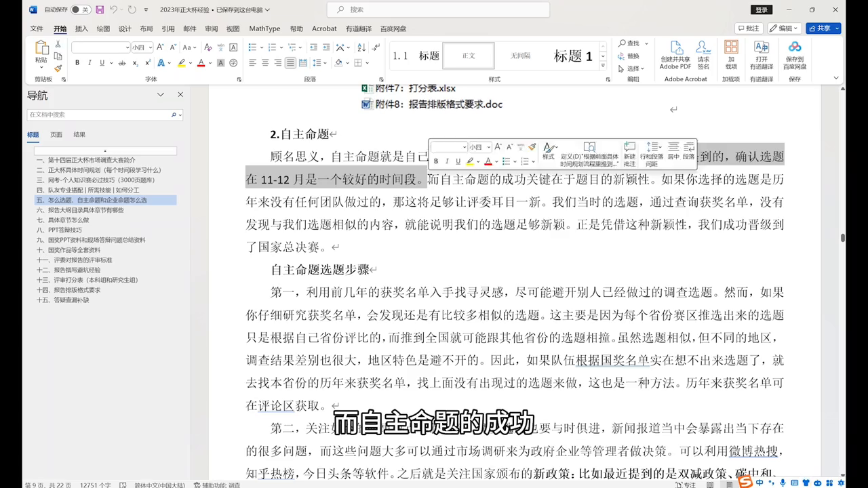Viewport: 868px width, 488px height.
Task: Open Add-ins (加载项) button
Action: point(731,56)
